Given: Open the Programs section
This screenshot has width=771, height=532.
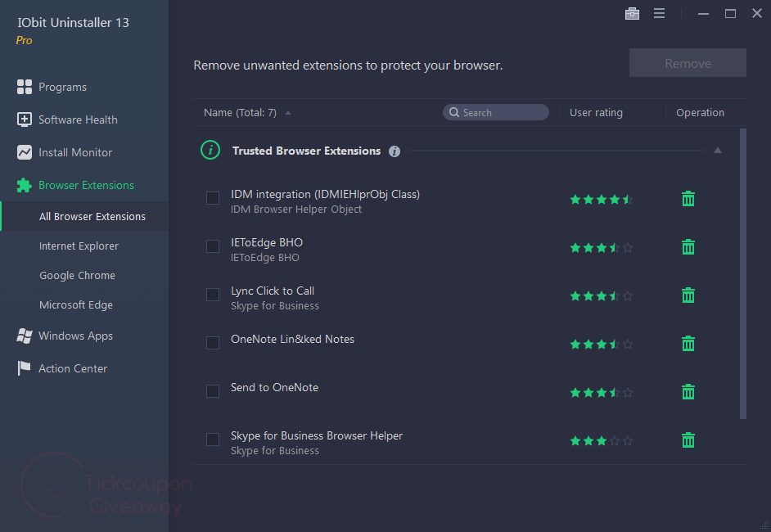Looking at the screenshot, I should 62,87.
